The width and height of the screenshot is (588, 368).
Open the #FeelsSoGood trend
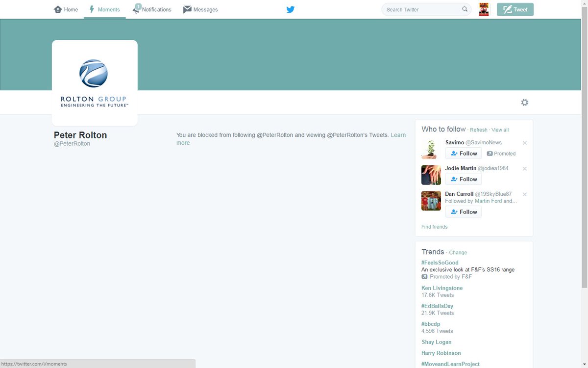pos(440,263)
